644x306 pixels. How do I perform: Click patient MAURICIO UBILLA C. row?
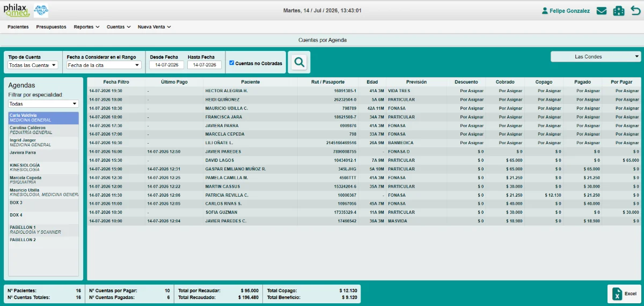[364, 108]
